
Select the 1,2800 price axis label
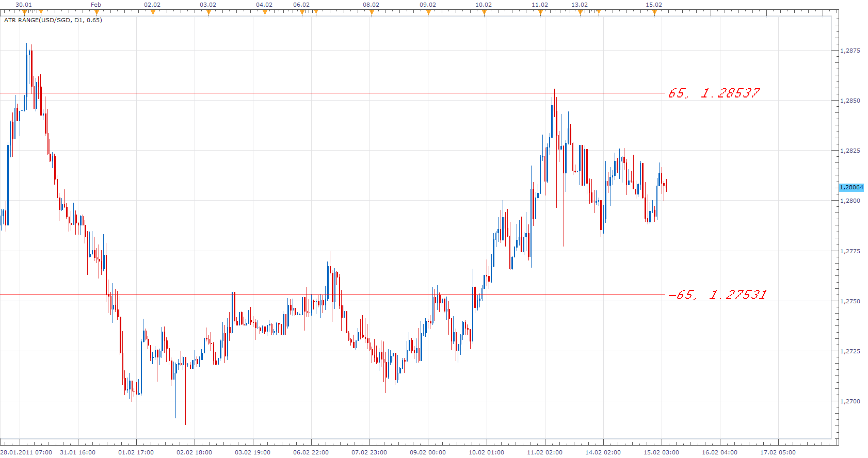(850, 201)
